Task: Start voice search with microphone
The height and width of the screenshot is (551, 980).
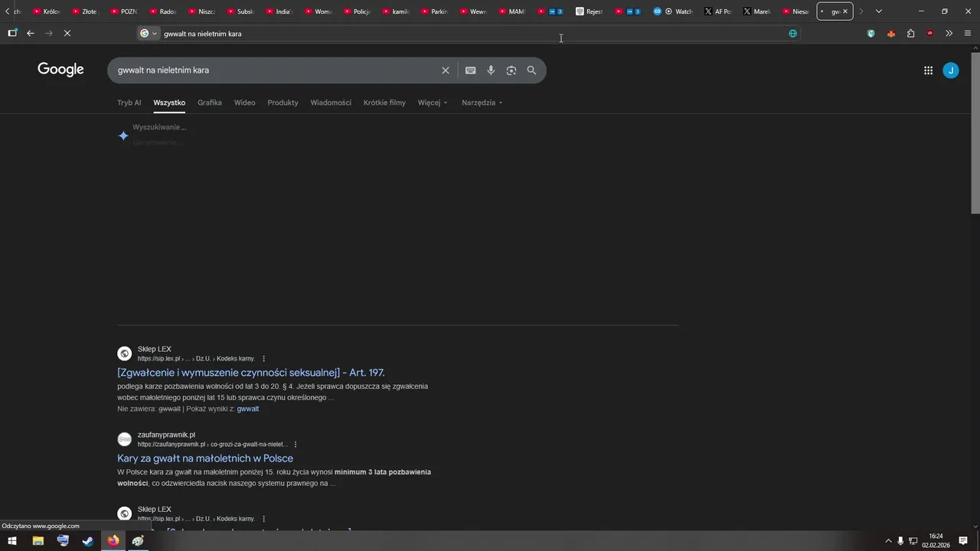Action: pos(491,70)
